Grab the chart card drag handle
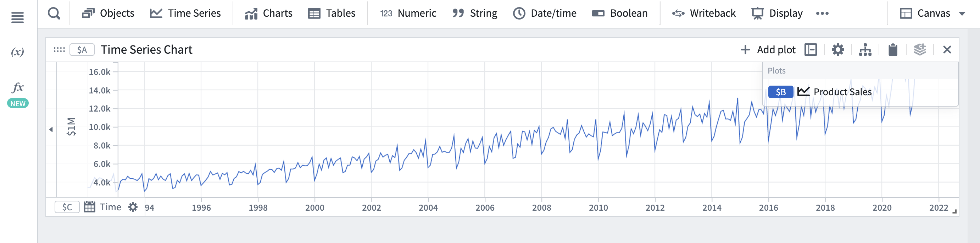The image size is (980, 243). click(59, 50)
